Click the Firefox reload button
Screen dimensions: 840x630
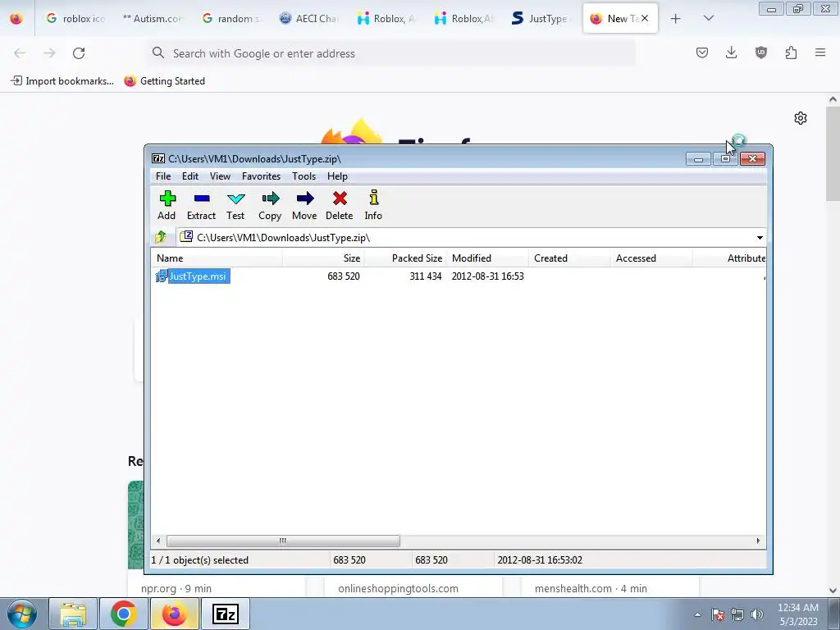[x=79, y=53]
